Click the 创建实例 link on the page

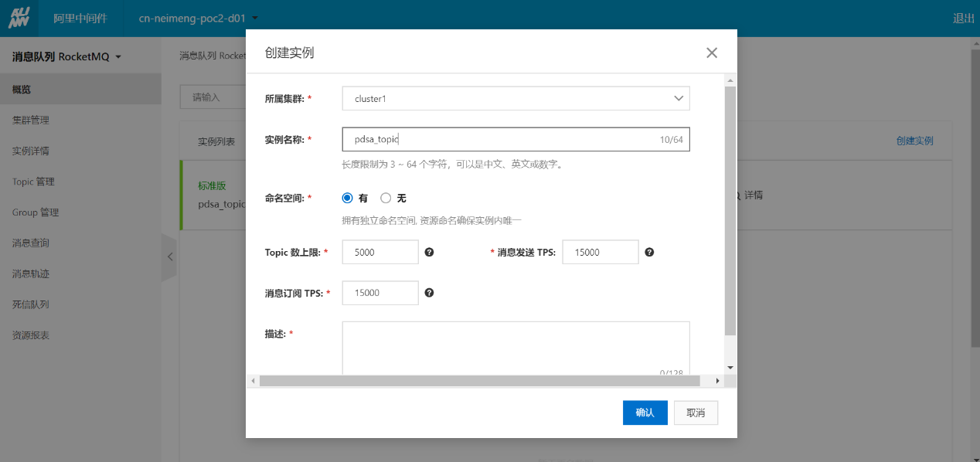click(914, 141)
